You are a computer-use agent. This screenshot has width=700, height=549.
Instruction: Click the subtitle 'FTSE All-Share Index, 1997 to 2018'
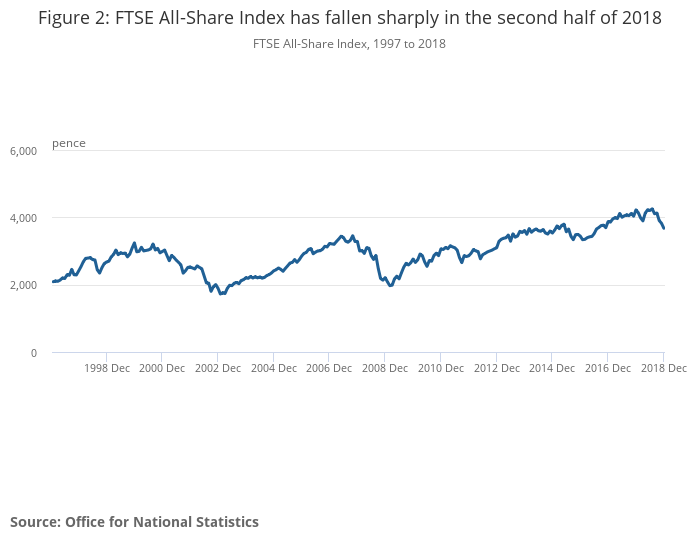[x=350, y=44]
